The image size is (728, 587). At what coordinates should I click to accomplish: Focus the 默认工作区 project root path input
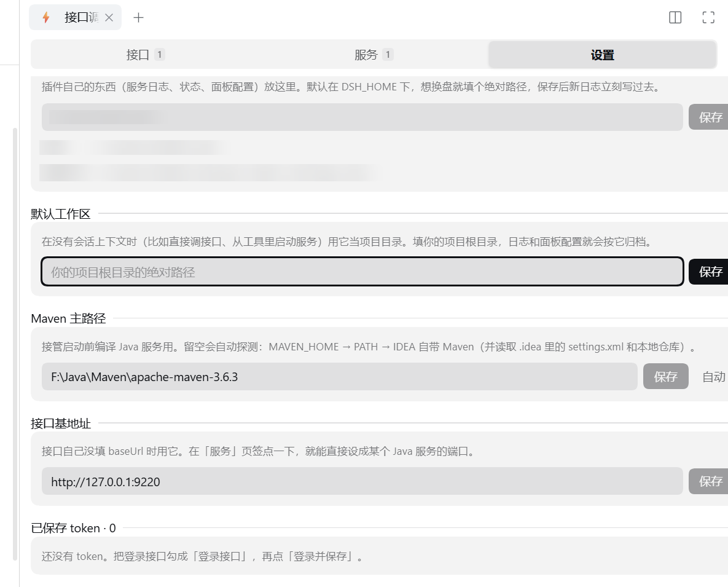362,272
